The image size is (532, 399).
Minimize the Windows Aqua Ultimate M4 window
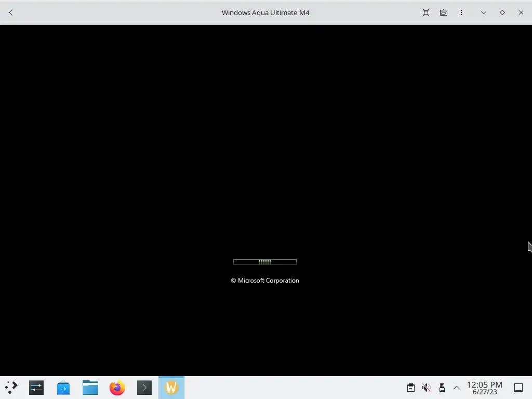tap(484, 12)
